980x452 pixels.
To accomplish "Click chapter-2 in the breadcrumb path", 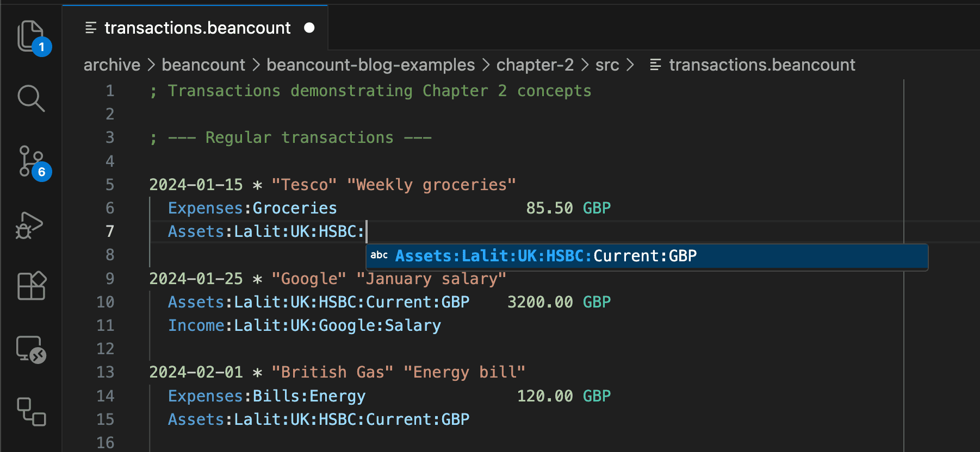I will pos(535,65).
